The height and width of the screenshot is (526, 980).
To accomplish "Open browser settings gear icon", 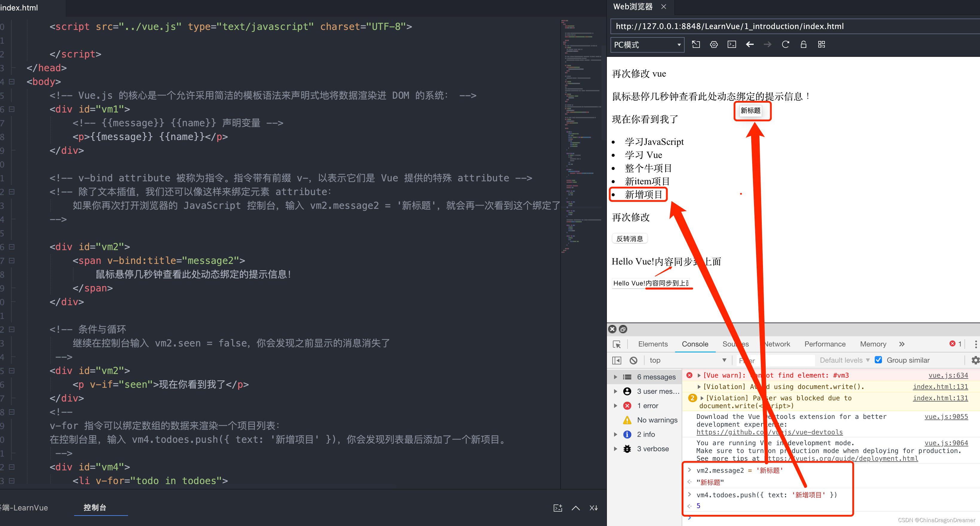I will 714,45.
